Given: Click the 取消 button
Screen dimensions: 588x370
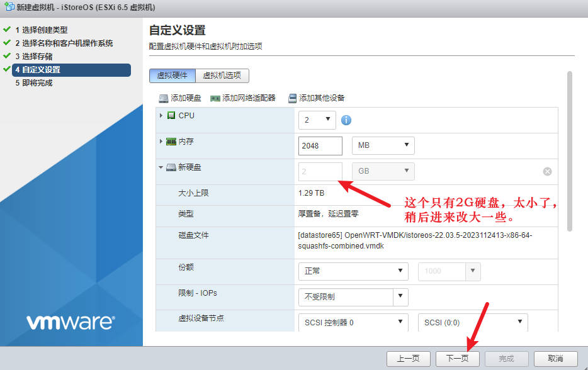Looking at the screenshot, I should pyautogui.click(x=556, y=359).
